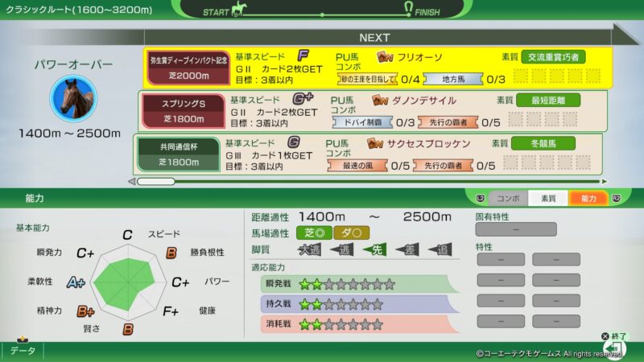Select the 弥生賞ディープインパクト記念 race card
Screen dimensions: 644x362
click(x=188, y=68)
